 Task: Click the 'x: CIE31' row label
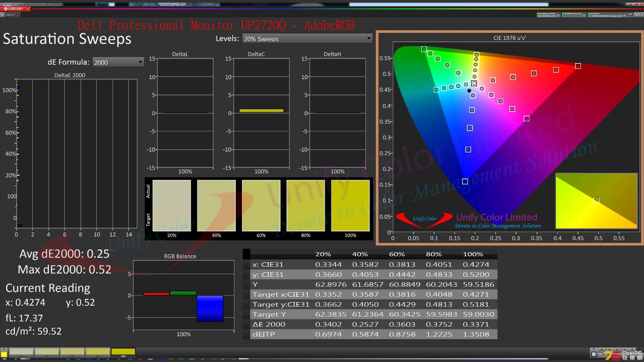tap(268, 265)
